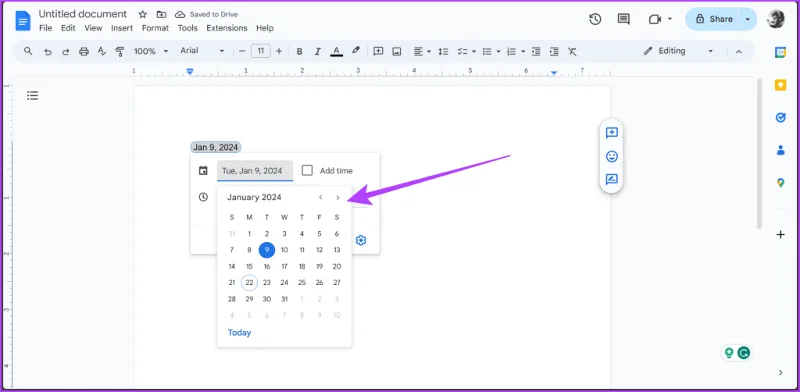Select the paint format tool
800x392 pixels.
[120, 51]
